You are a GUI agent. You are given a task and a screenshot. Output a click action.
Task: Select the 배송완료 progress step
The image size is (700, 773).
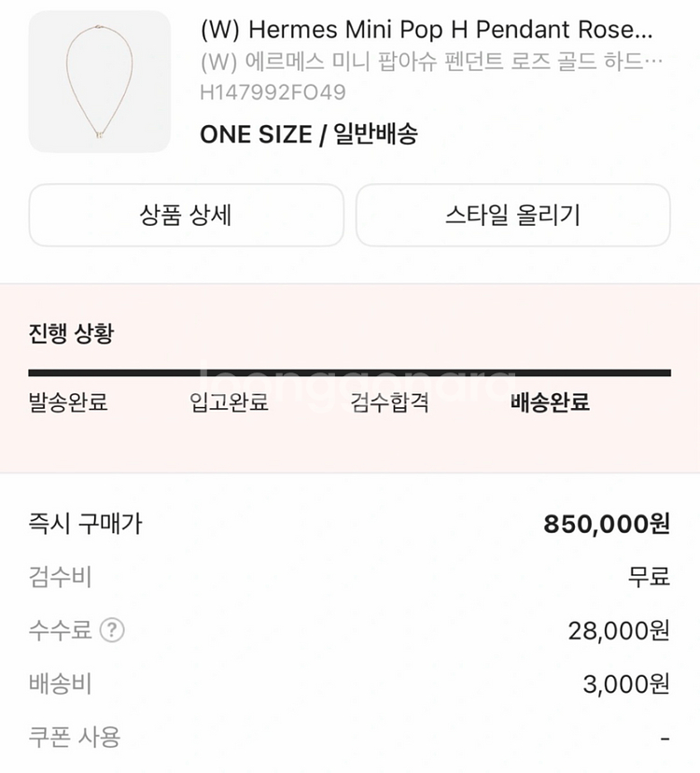tap(550, 403)
